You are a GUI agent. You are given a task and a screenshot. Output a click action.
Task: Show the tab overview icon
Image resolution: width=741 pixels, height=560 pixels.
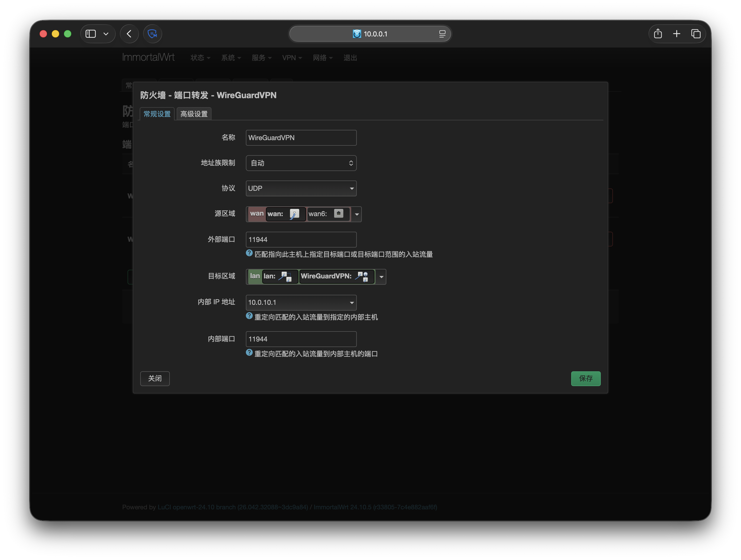pyautogui.click(x=696, y=34)
